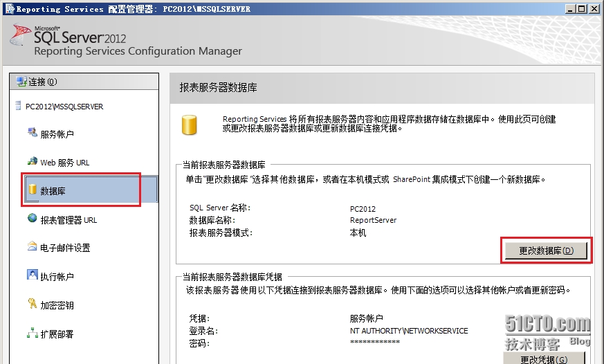
Task: Click the PC2012 SQL Server name value
Action: 363,209
